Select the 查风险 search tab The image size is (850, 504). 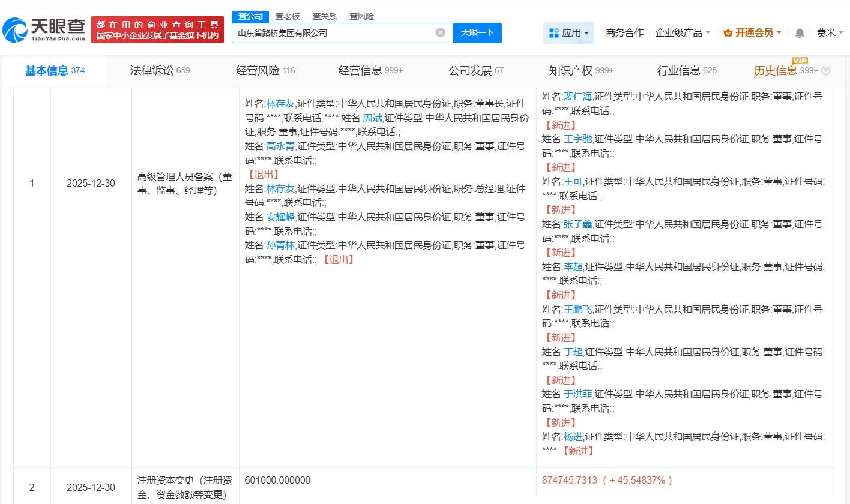pyautogui.click(x=361, y=16)
